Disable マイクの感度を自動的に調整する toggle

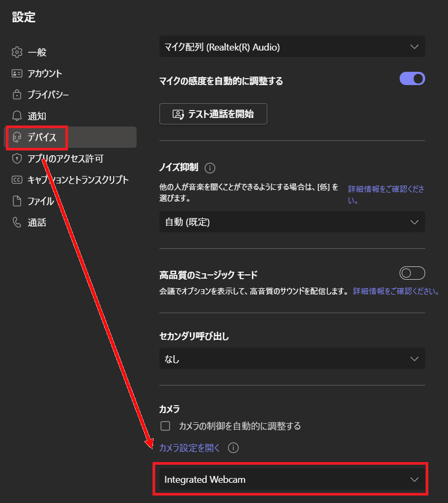pyautogui.click(x=412, y=78)
